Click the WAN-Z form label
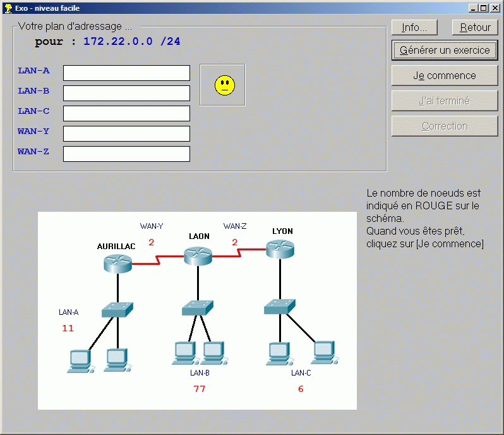The image size is (504, 435). [33, 152]
